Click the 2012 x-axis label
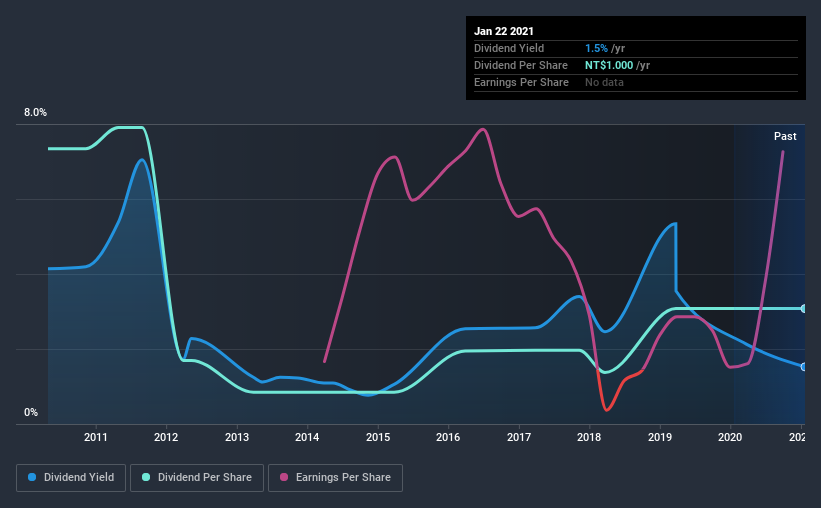The height and width of the screenshot is (508, 821). point(166,437)
